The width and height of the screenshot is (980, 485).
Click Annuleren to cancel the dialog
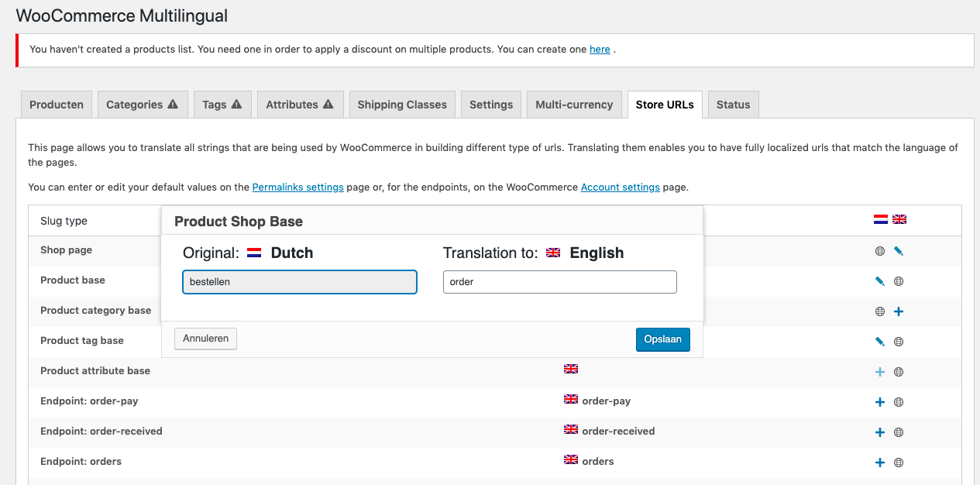pyautogui.click(x=206, y=339)
